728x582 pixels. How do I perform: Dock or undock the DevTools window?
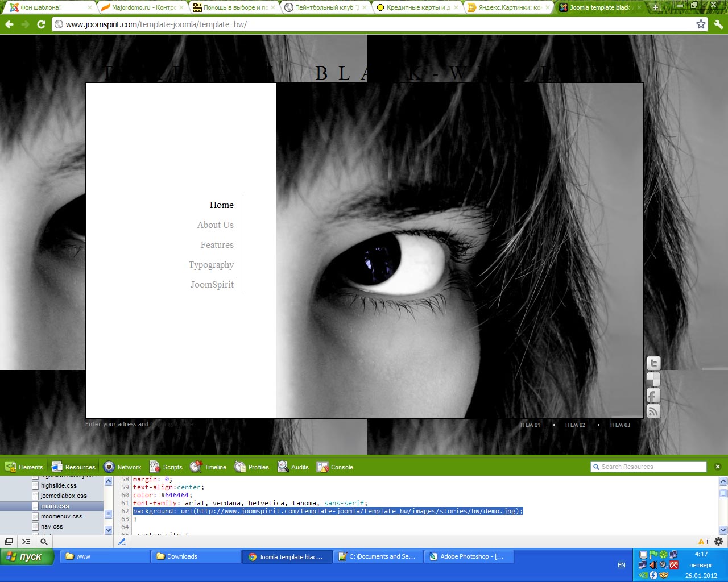(x=9, y=542)
